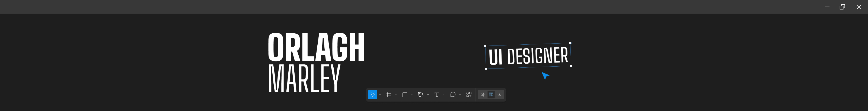
Task: Click the UI DESIGNER text box
Action: click(x=528, y=56)
